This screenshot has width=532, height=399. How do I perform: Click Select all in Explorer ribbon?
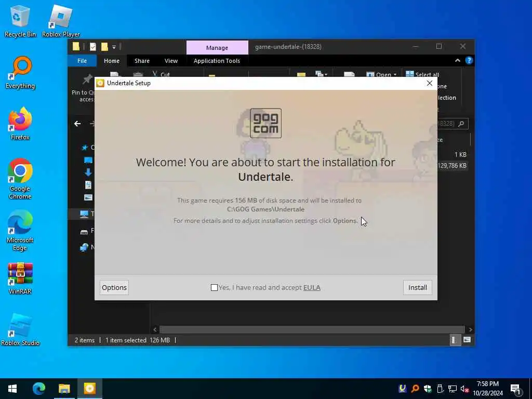pyautogui.click(x=423, y=74)
